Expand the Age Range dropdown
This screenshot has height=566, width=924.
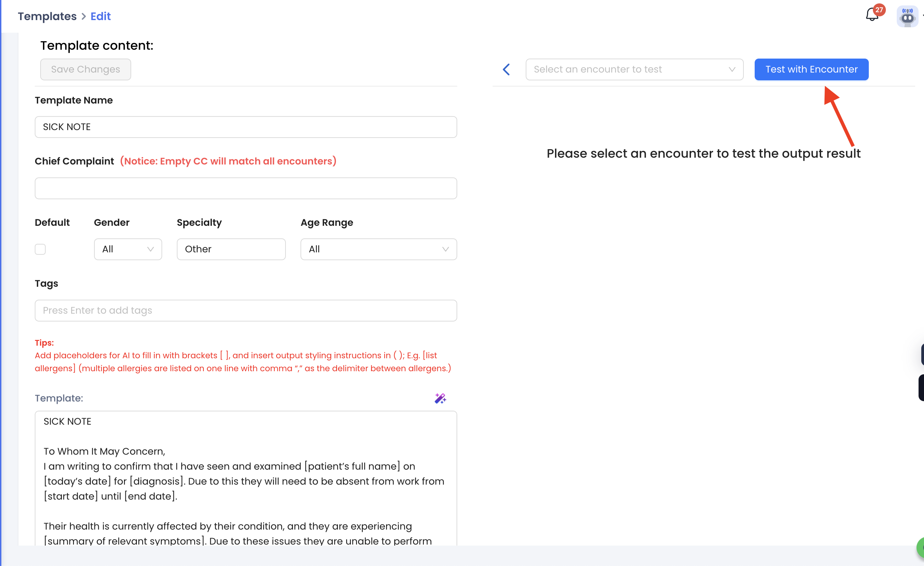[379, 249]
